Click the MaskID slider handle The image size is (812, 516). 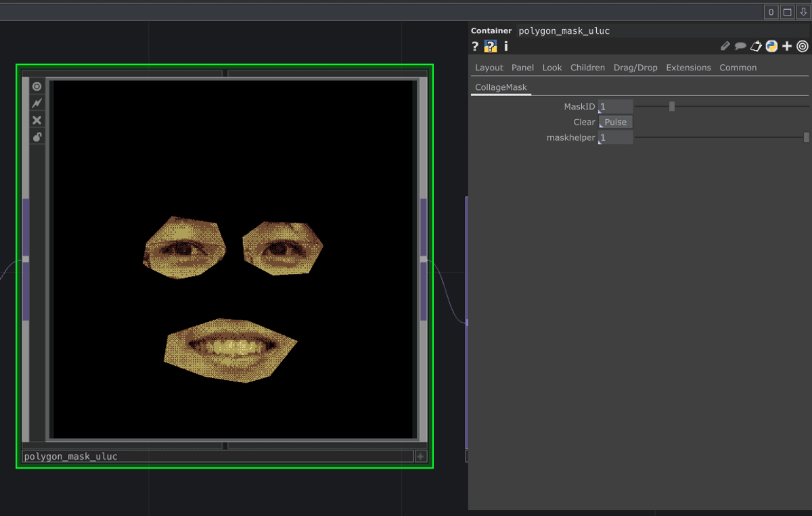point(672,106)
